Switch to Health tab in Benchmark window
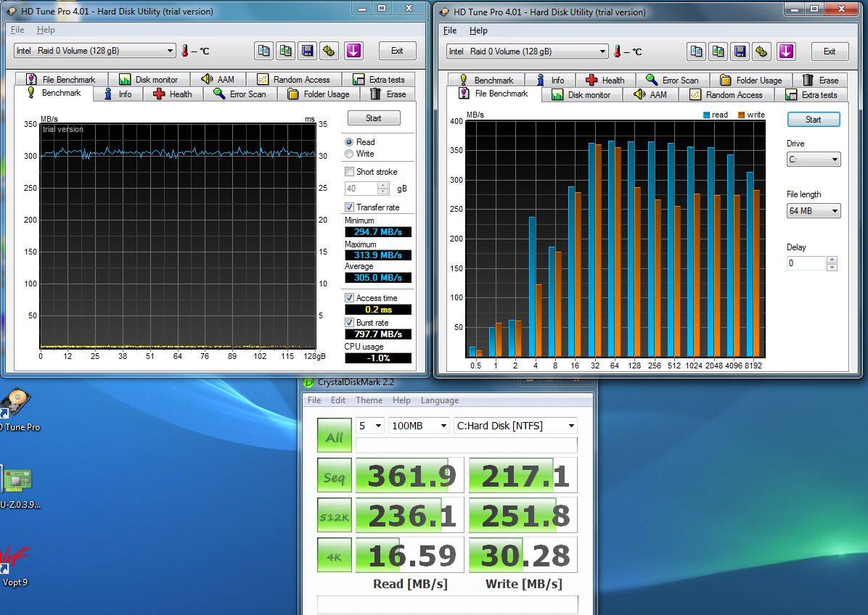Image resolution: width=868 pixels, height=615 pixels. pos(173,94)
